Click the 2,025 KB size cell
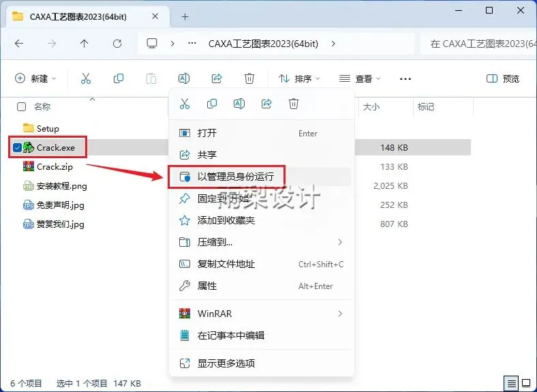 click(x=390, y=186)
